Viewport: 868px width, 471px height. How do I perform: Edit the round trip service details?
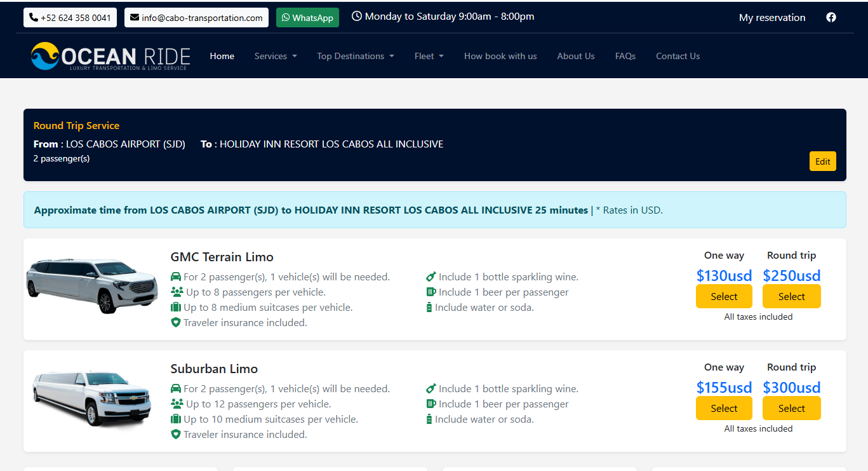(822, 161)
